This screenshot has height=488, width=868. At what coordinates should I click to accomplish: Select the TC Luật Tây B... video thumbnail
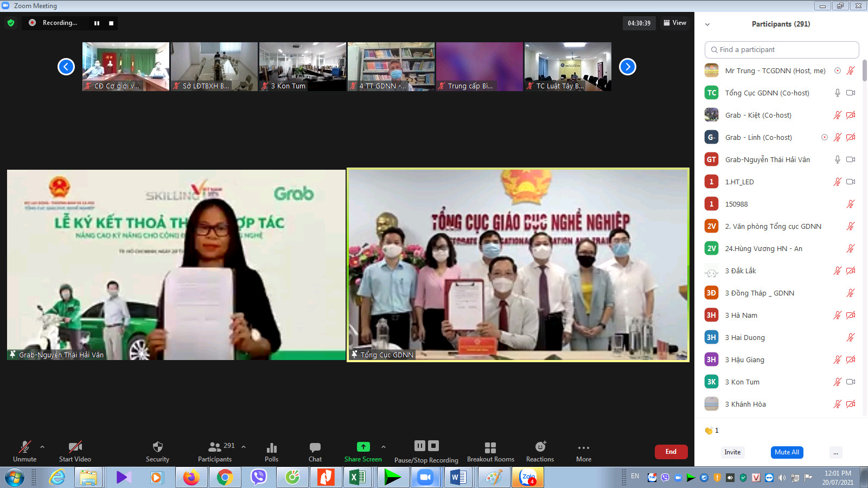[x=568, y=67]
